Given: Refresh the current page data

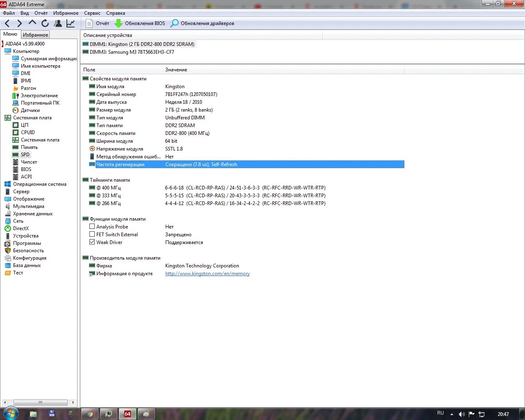Looking at the screenshot, I should point(45,23).
